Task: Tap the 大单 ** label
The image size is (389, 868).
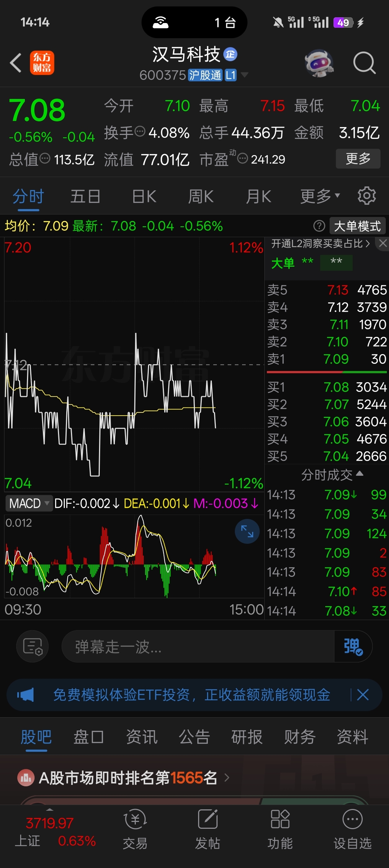Action: click(292, 263)
